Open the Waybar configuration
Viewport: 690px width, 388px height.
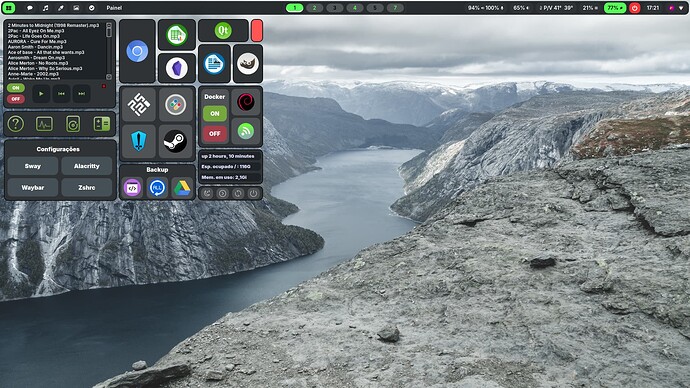click(x=33, y=187)
